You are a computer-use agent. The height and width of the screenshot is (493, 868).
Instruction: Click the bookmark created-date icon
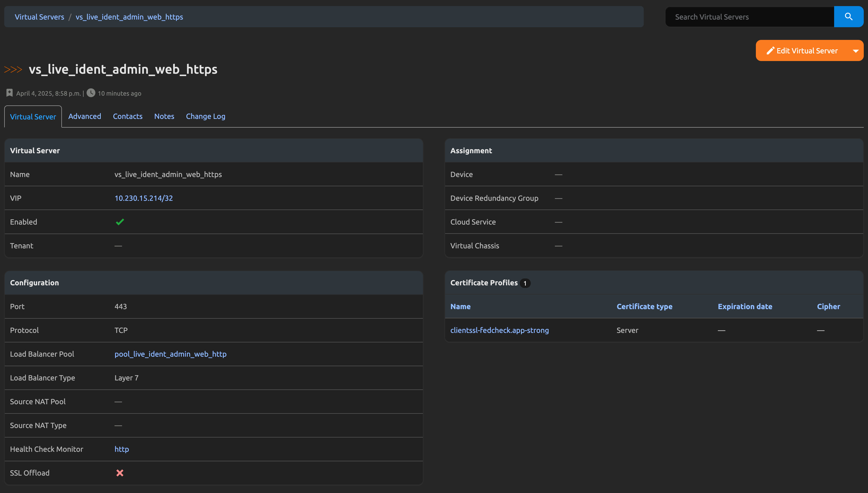click(10, 93)
